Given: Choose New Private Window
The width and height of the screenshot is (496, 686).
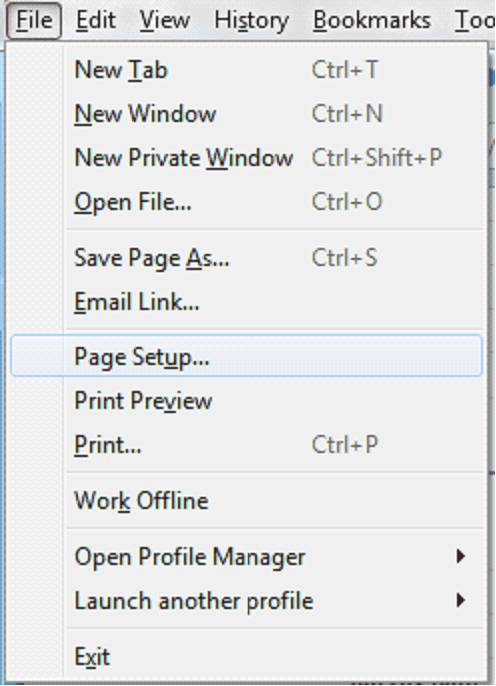Looking at the screenshot, I should [x=246, y=158].
